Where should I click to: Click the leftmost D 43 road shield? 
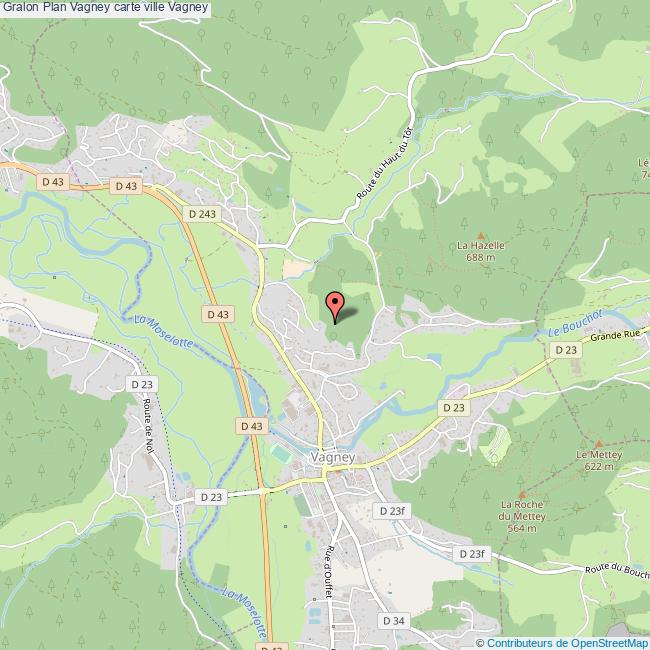(53, 182)
